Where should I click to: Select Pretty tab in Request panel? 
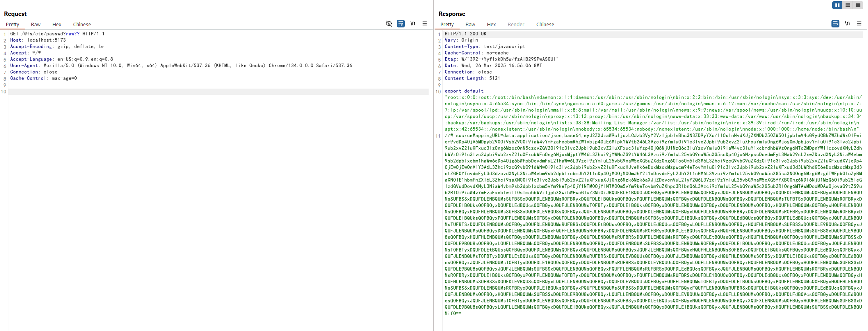pos(13,25)
